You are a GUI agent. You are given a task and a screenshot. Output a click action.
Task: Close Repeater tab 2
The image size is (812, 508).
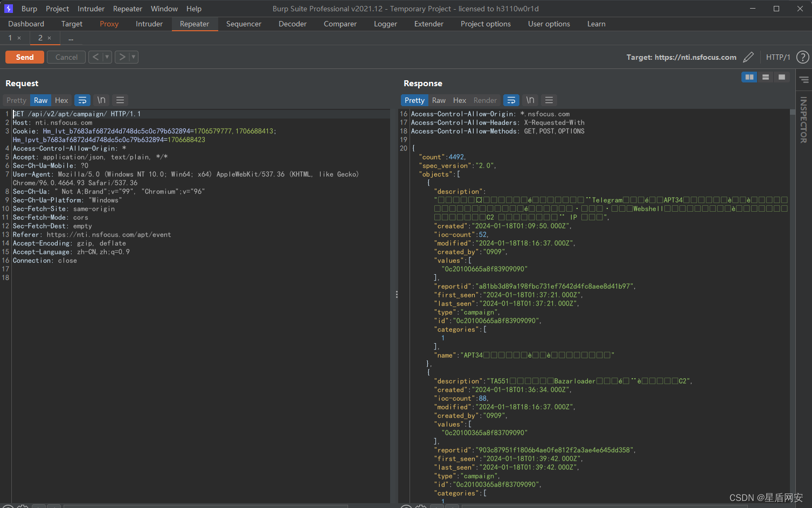tap(50, 38)
